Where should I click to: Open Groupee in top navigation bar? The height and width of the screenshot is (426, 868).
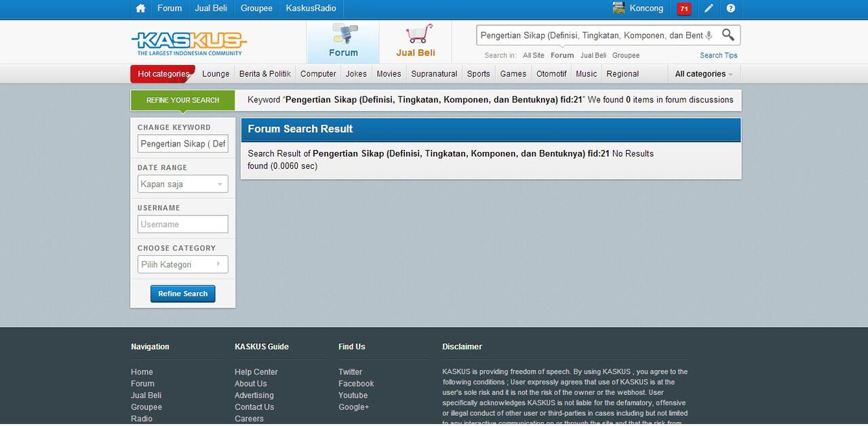click(x=256, y=8)
